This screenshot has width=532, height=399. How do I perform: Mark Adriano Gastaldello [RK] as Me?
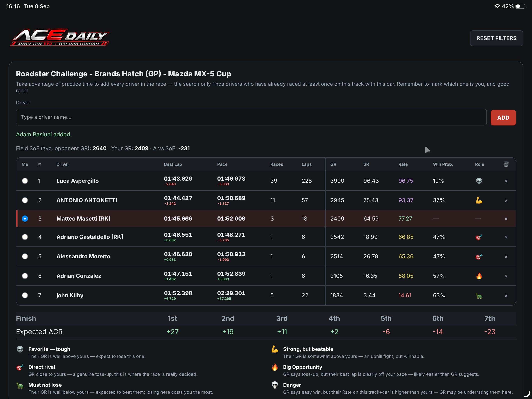click(x=25, y=237)
